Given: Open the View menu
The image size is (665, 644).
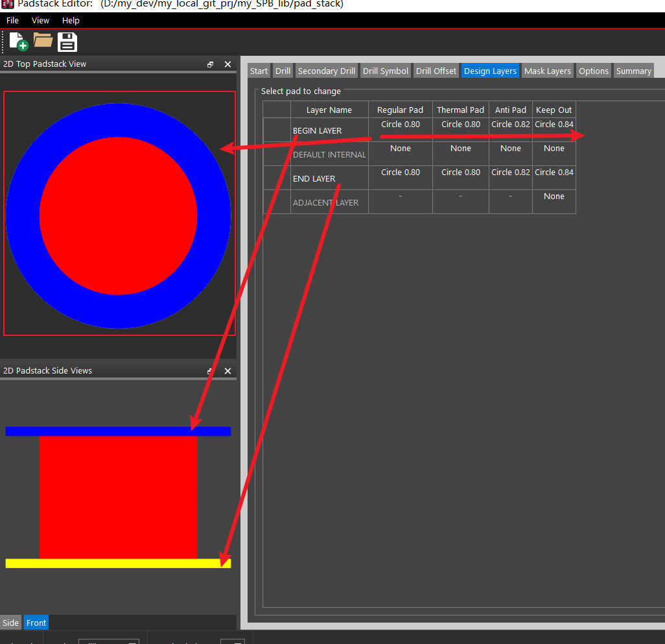Looking at the screenshot, I should tap(40, 20).
